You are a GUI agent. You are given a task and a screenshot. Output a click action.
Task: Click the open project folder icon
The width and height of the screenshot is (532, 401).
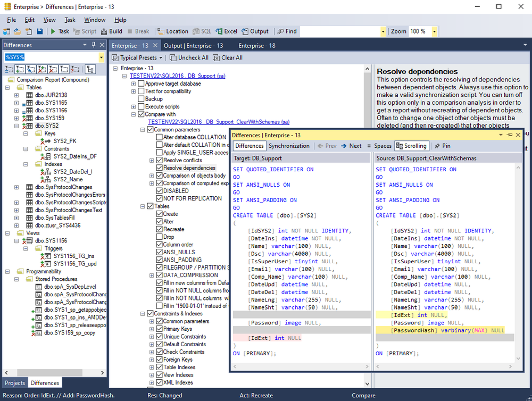(x=18, y=31)
